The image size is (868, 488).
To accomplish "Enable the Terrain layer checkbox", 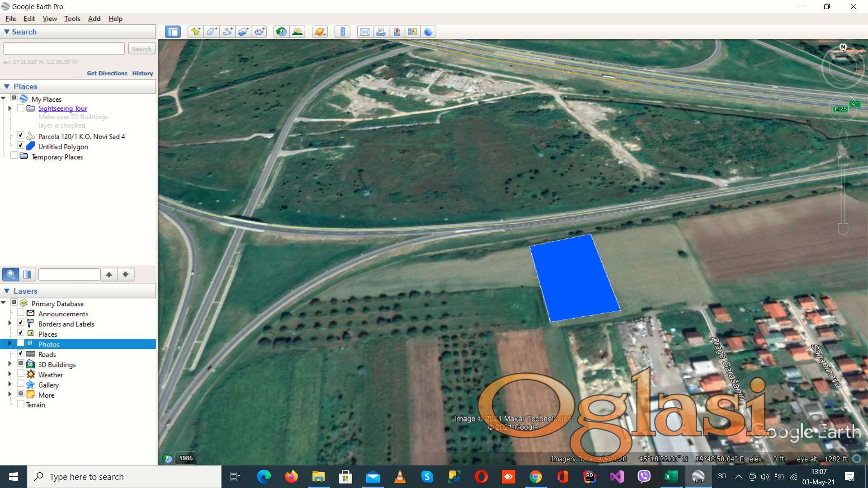I will coord(20,404).
